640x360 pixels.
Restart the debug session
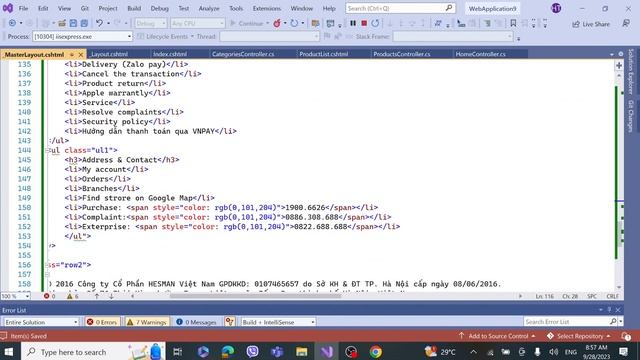[x=375, y=24]
